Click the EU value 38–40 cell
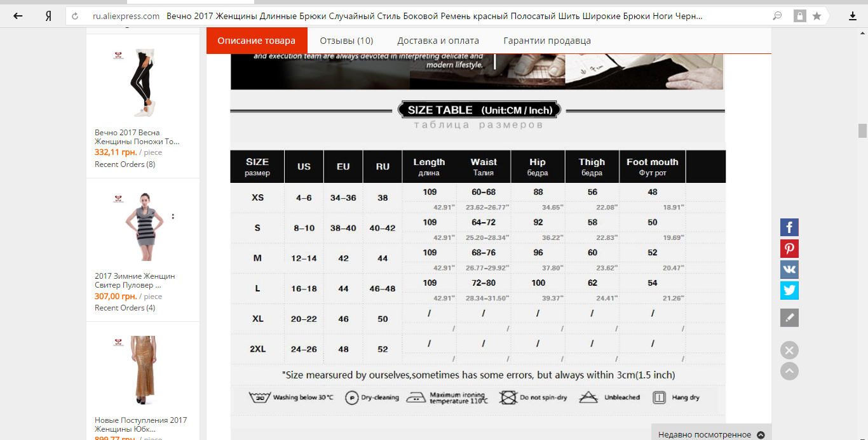 pyautogui.click(x=343, y=228)
